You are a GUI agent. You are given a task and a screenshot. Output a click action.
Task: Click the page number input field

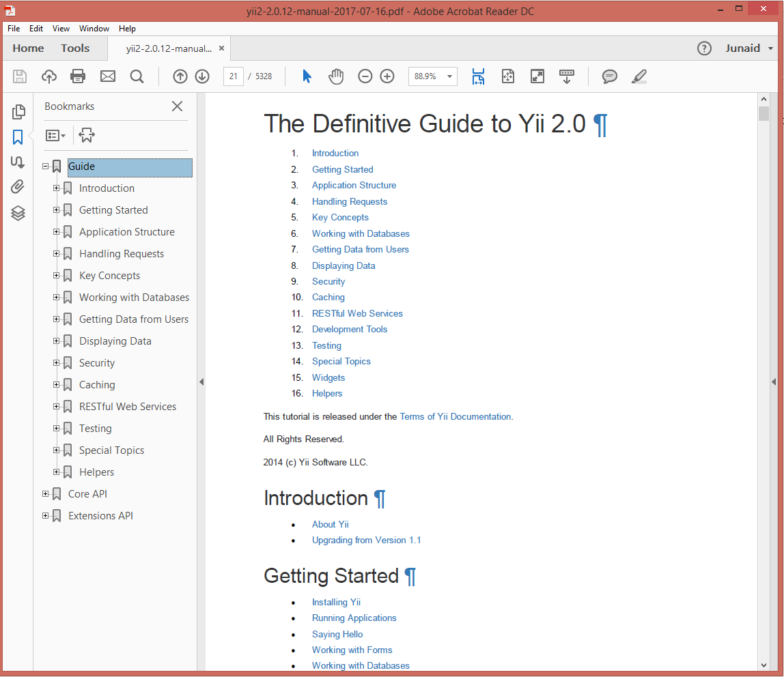tap(233, 76)
